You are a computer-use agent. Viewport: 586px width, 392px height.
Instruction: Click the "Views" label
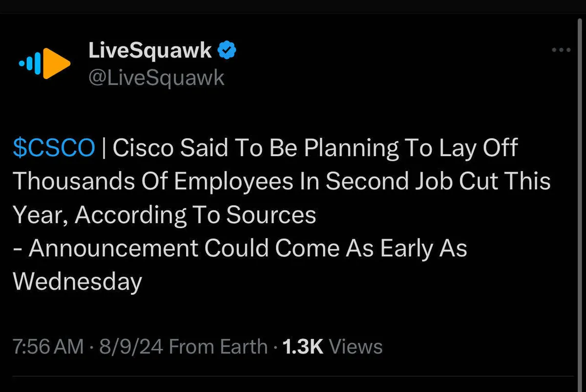[x=356, y=347]
